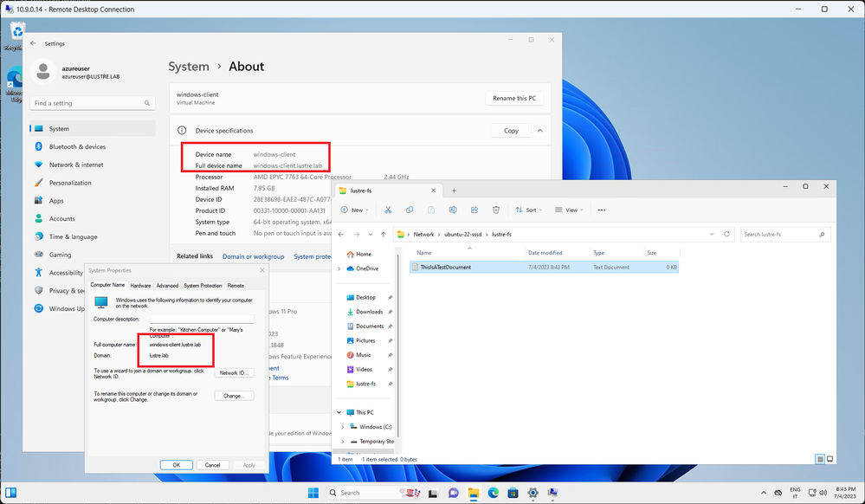Click Cancel in System Properties dialog
Viewport: 865px width, 504px height.
click(212, 465)
